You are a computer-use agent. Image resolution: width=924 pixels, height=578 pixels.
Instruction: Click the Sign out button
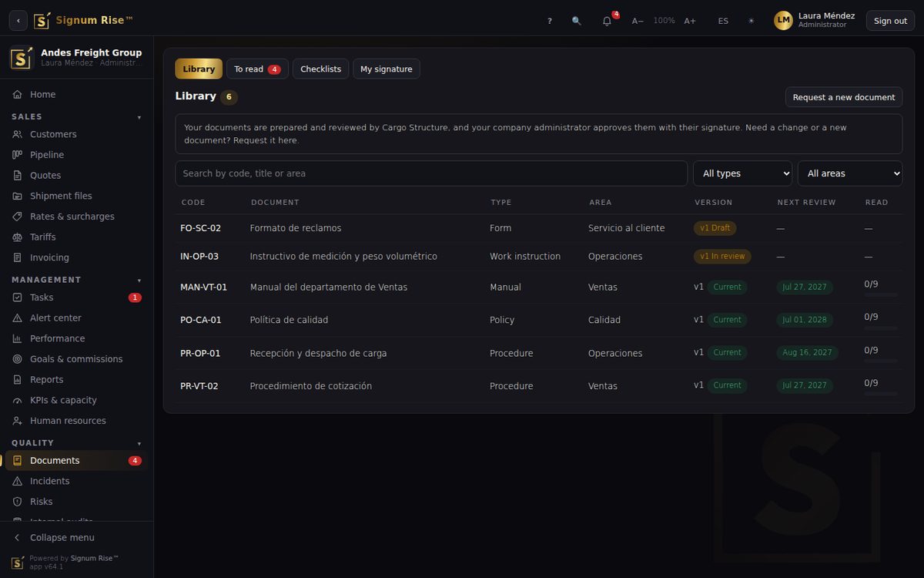(x=890, y=21)
